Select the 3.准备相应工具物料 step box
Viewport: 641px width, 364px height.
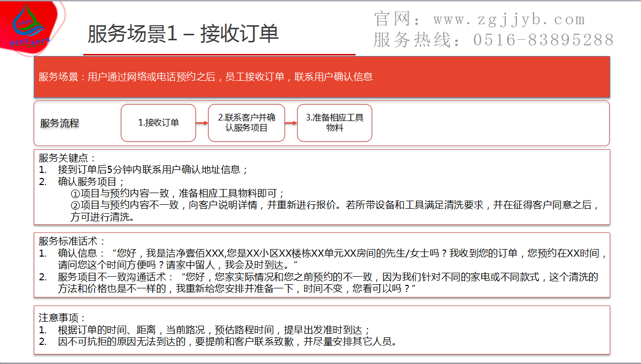(334, 123)
